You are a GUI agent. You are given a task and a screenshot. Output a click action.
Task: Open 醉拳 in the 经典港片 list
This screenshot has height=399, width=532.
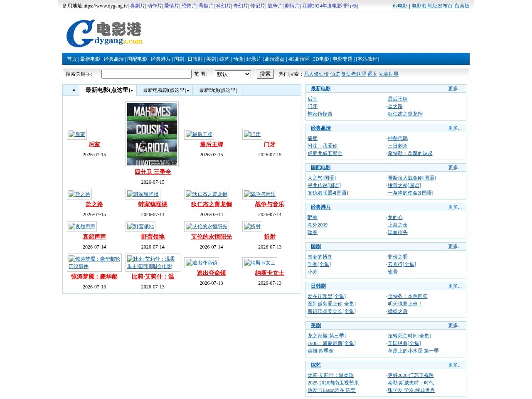point(313,217)
